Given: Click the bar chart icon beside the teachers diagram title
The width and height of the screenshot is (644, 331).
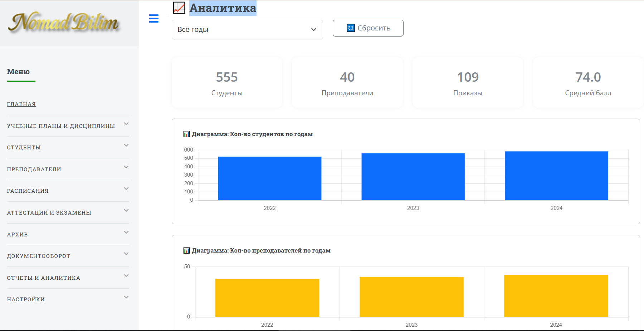Looking at the screenshot, I should click(x=186, y=250).
